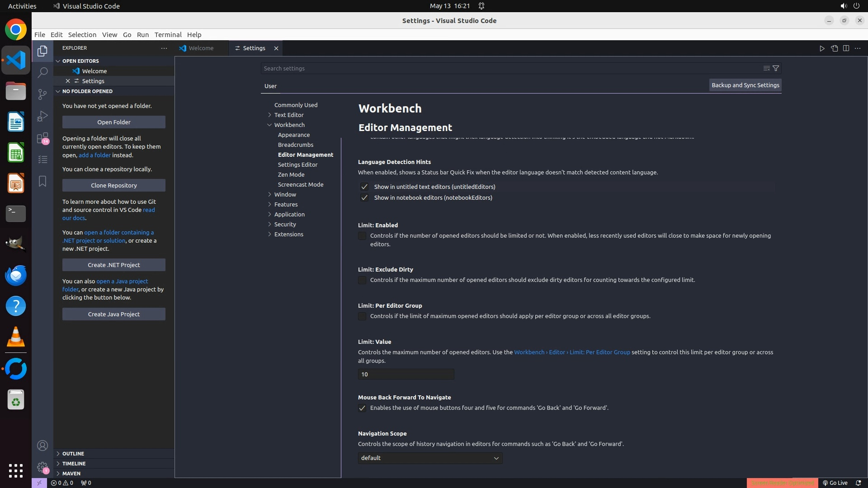This screenshot has height=488, width=868.
Task: Open the Terminal menu
Action: (x=168, y=34)
